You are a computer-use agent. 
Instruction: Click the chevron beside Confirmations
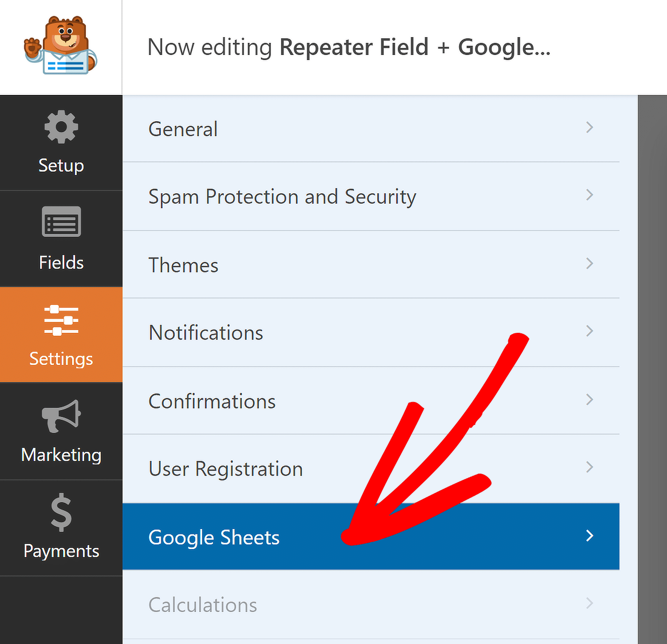[x=589, y=399]
